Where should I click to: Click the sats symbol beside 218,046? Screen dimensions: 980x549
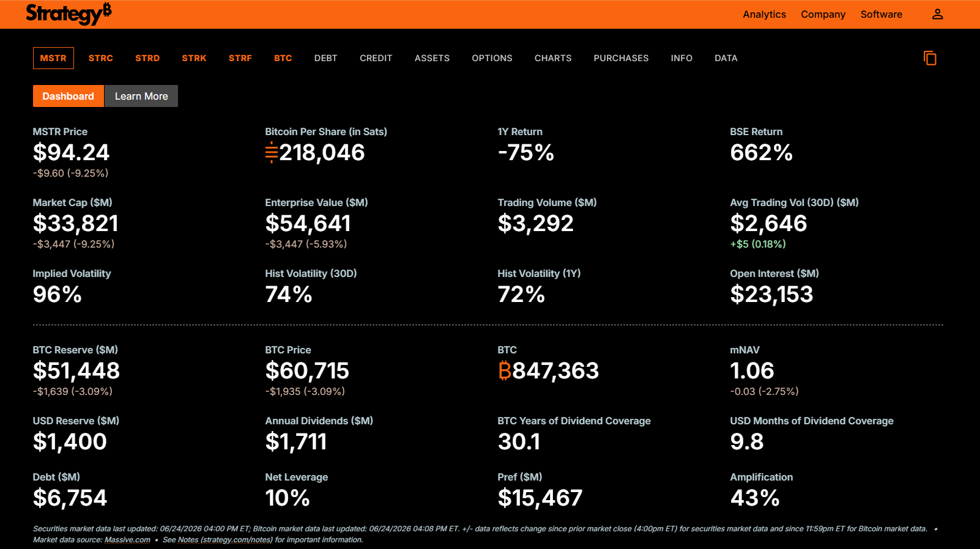pyautogui.click(x=272, y=152)
